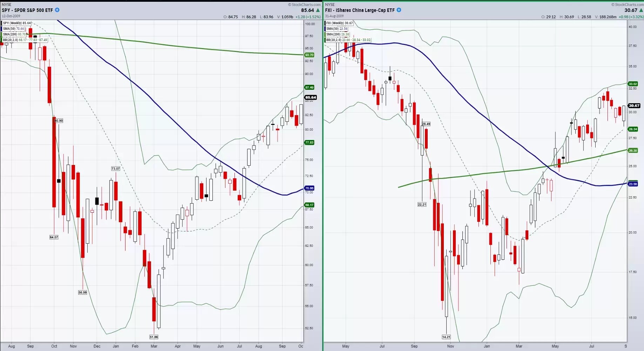
Task: Click the 31-Aug-2009 date label
Action: pos(334,16)
